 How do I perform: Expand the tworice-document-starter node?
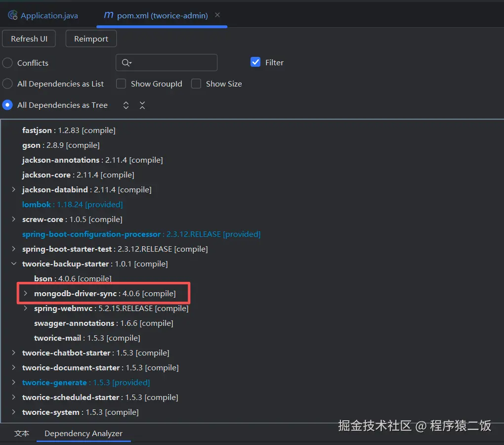pyautogui.click(x=13, y=367)
